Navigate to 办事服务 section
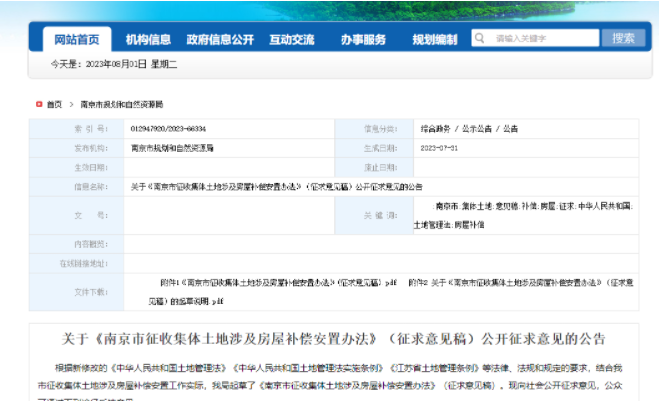The width and height of the screenshot is (659, 416). [362, 39]
